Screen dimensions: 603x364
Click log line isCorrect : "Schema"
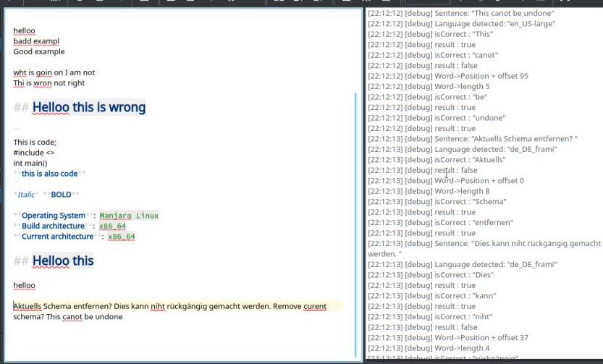(x=437, y=201)
